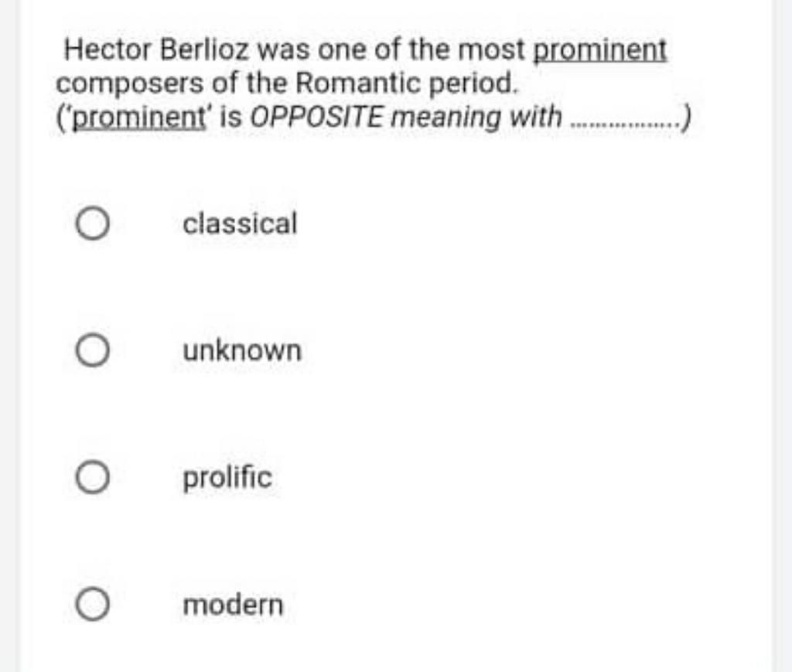The height and width of the screenshot is (672, 792).
Task: Select the radio button for classical
Action: (x=93, y=223)
